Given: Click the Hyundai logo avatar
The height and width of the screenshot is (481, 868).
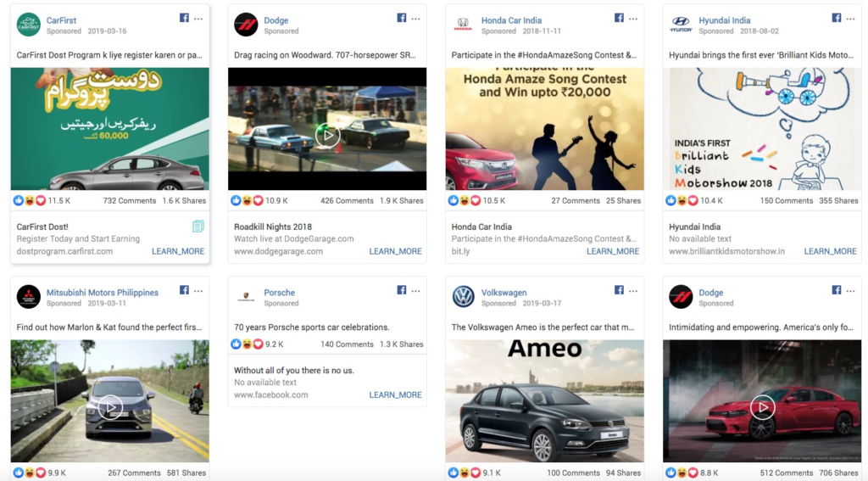Looking at the screenshot, I should pyautogui.click(x=681, y=25).
